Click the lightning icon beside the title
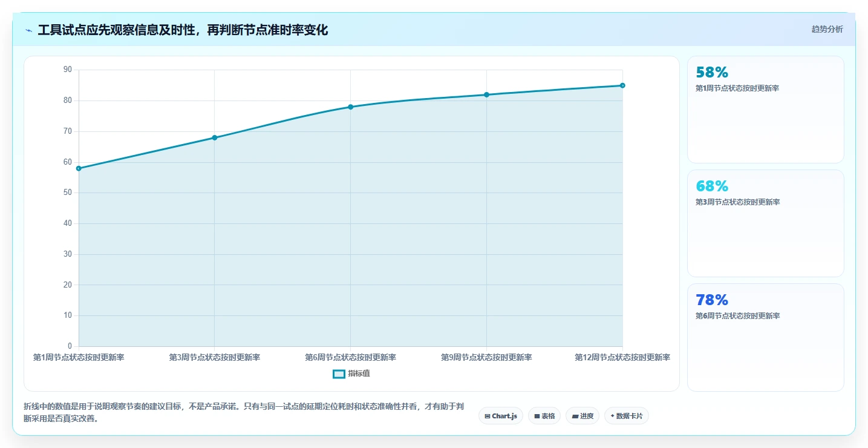 coord(28,30)
